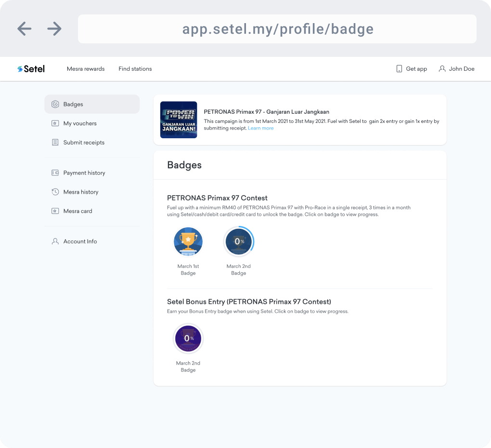Click the Setel Bonus Entry section heading
The width and height of the screenshot is (491, 448).
click(249, 302)
